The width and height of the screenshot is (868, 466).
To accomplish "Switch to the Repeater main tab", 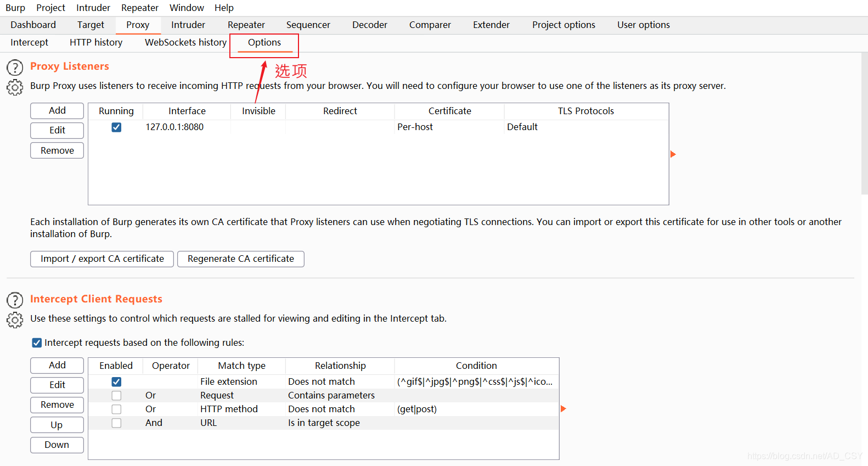I will (x=246, y=25).
